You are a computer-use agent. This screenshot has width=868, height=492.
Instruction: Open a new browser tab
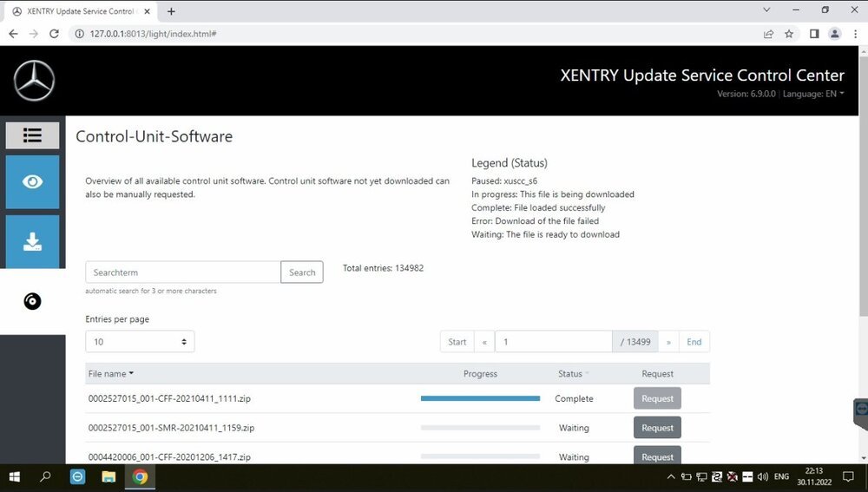(x=171, y=11)
